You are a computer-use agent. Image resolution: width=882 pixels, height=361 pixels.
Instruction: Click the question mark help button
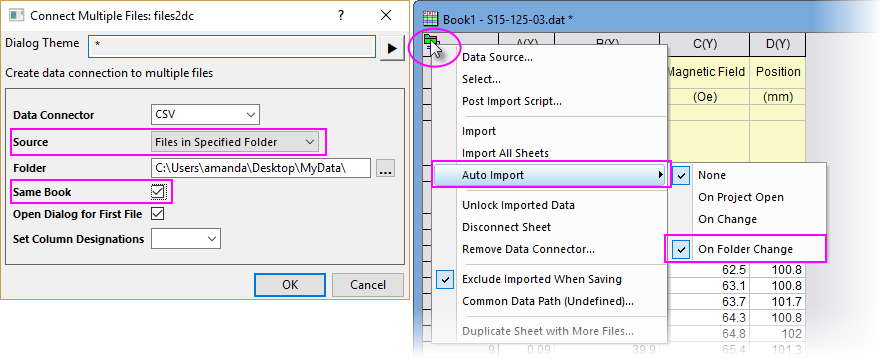[341, 16]
